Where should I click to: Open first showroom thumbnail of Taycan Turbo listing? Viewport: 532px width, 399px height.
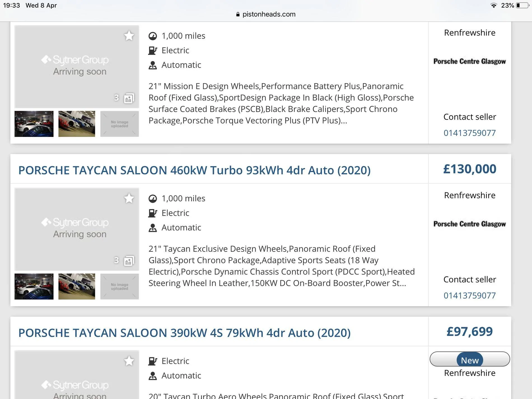point(34,286)
